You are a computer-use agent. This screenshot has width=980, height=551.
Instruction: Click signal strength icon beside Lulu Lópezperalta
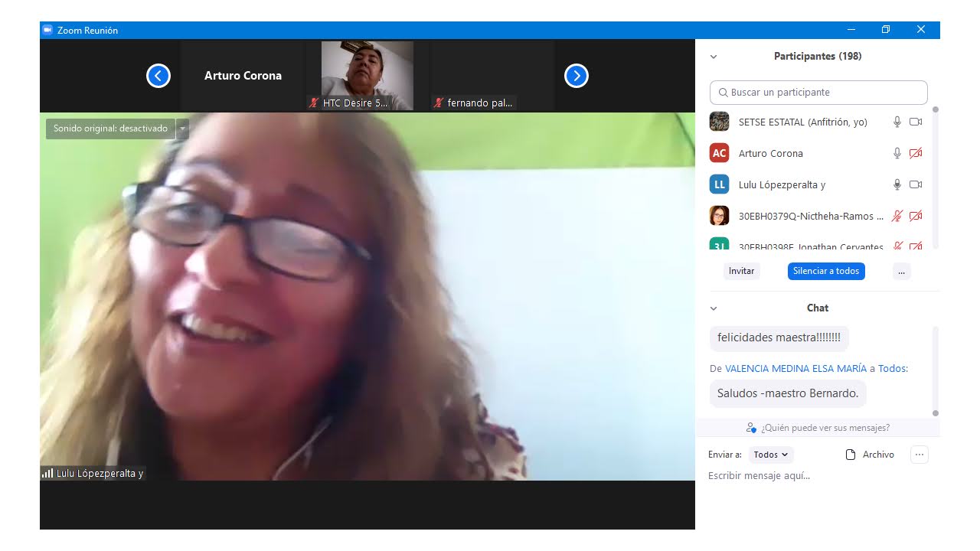pyautogui.click(x=47, y=473)
